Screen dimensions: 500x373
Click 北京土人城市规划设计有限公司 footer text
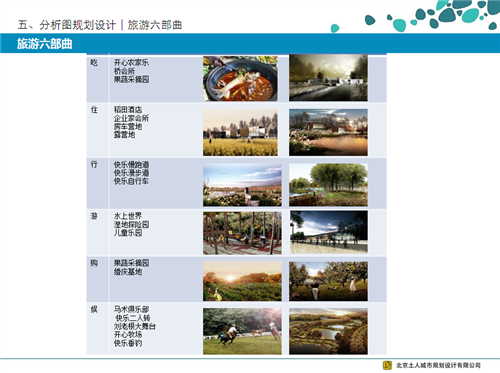click(x=438, y=365)
